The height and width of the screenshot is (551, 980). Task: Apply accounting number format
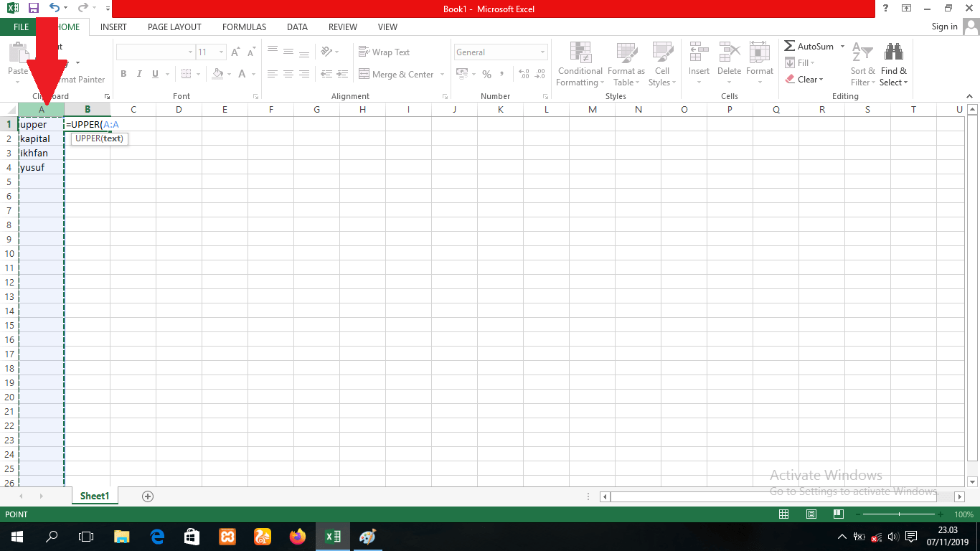461,74
